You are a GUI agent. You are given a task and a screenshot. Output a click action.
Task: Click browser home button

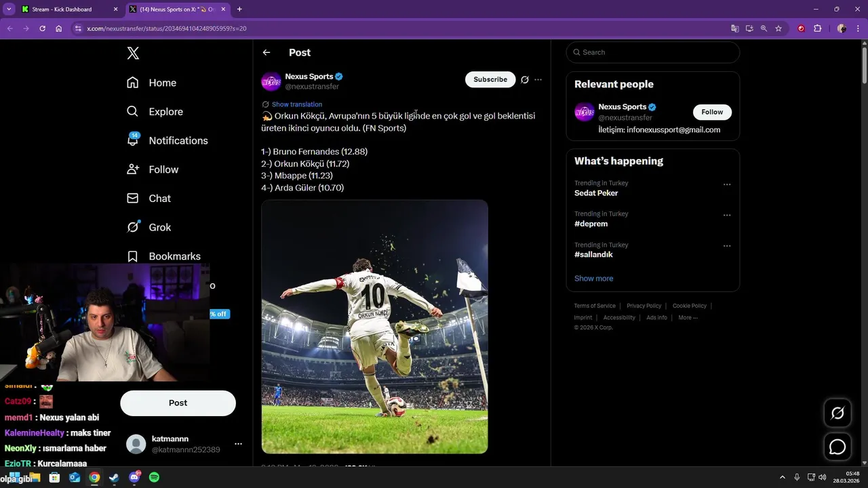point(58,28)
